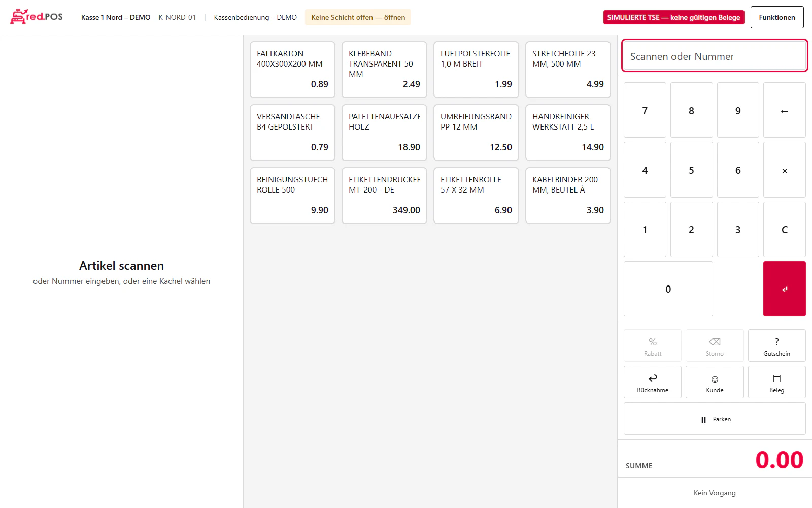Add UMREIFUNGSBAND PP 12 MM item
Viewport: 812px width, 508px height.
(x=476, y=133)
